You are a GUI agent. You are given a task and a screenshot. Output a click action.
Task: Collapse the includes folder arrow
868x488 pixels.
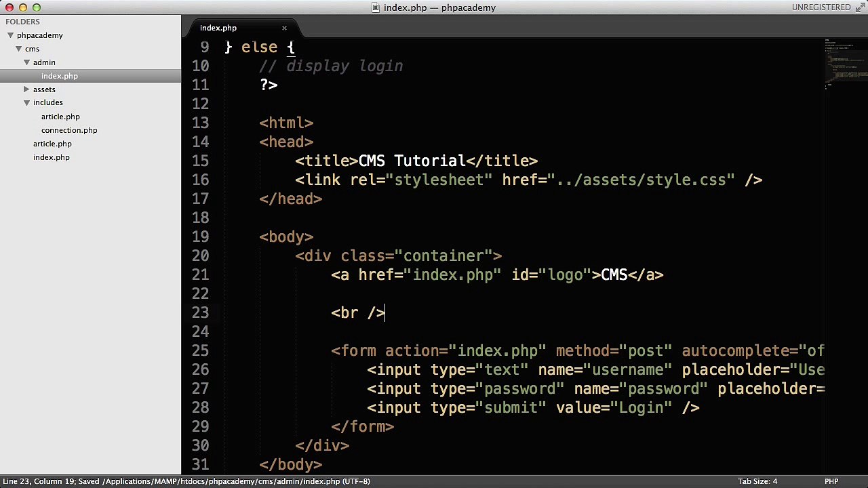pos(26,102)
